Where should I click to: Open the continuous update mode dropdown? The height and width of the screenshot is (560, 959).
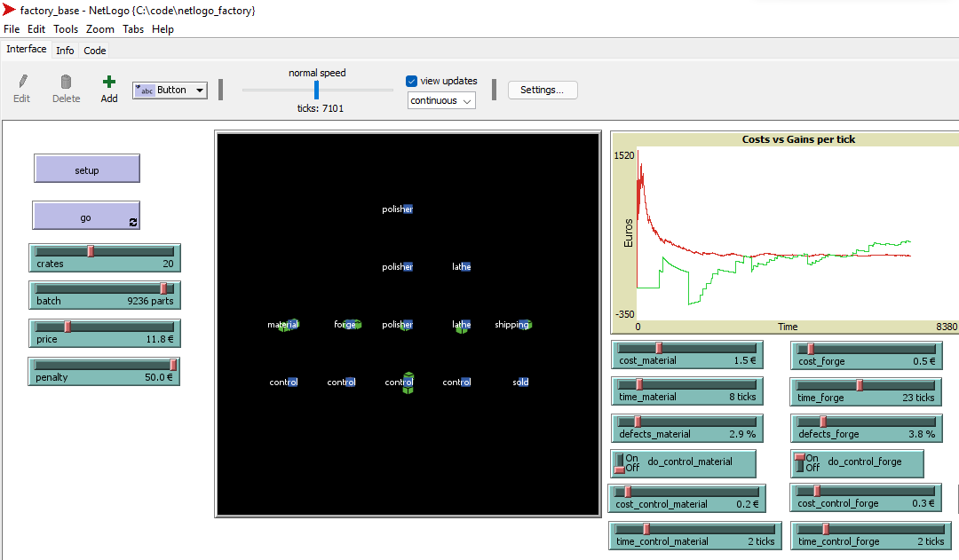441,99
